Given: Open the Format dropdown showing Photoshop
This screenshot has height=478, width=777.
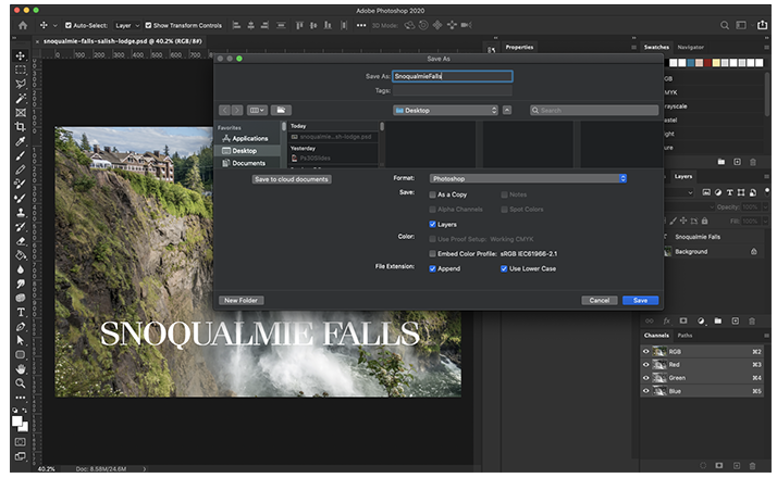Looking at the screenshot, I should (527, 178).
